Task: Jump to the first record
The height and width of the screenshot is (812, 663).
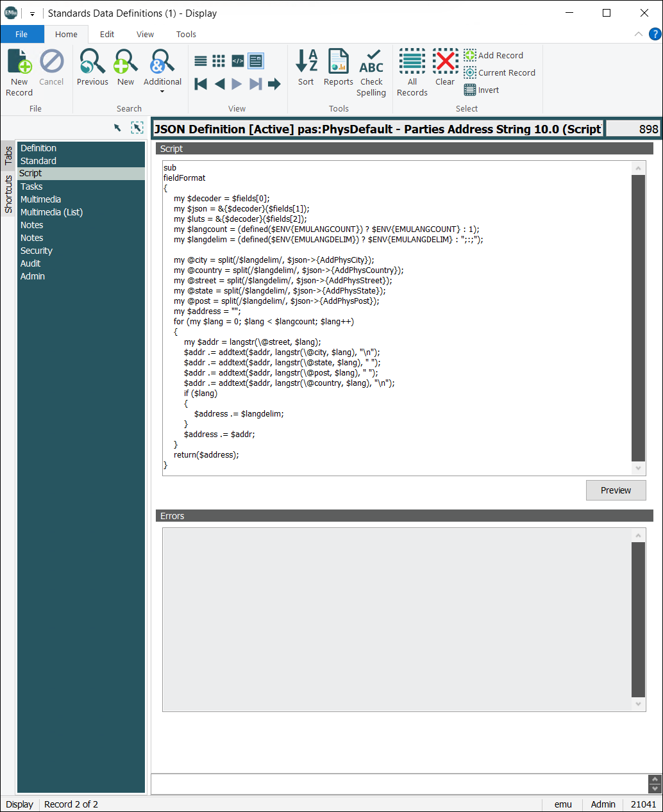Action: click(x=201, y=84)
